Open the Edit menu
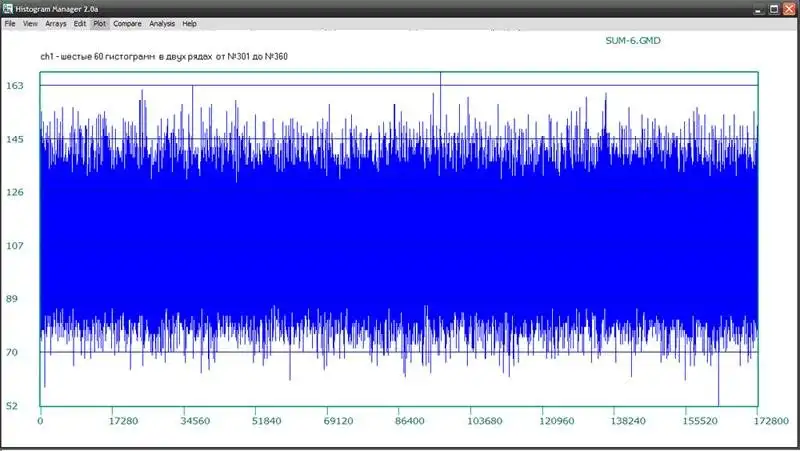 pos(80,23)
